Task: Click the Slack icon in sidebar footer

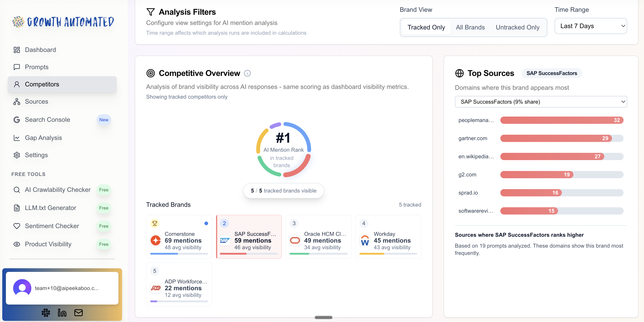Action: point(46,312)
